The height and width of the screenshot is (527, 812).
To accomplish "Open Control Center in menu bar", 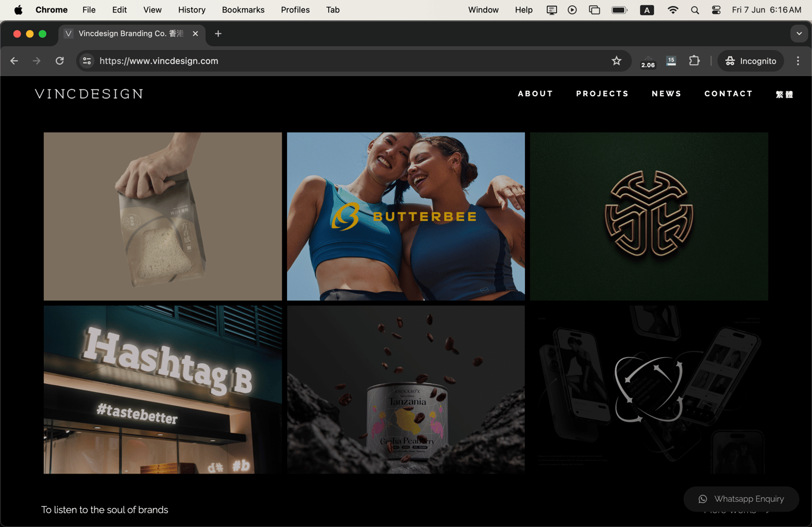I will point(716,10).
